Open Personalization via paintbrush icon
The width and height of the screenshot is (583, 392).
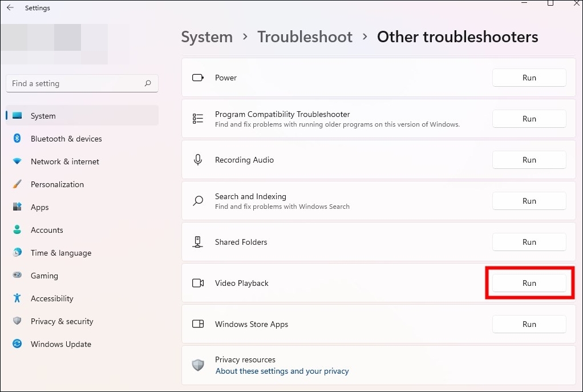[17, 184]
